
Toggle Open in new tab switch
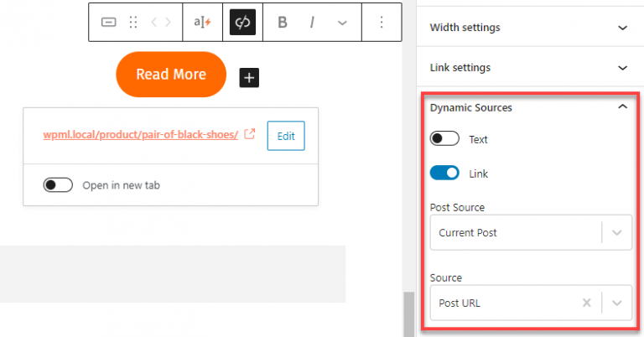[x=58, y=185]
